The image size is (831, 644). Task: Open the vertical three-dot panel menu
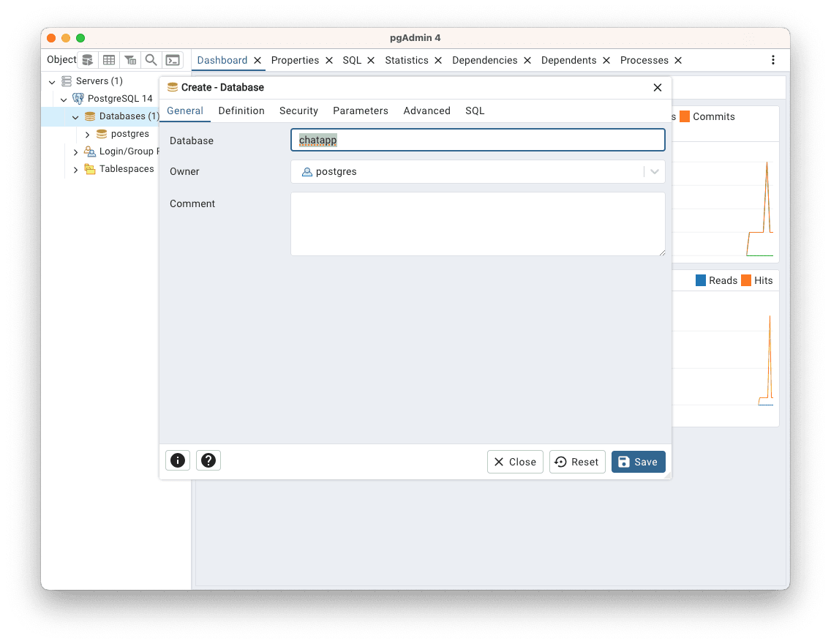pyautogui.click(x=772, y=60)
